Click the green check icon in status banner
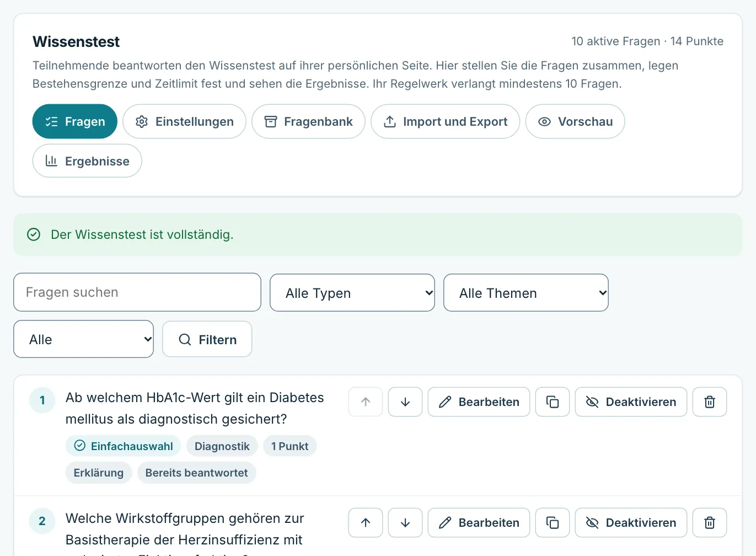Viewport: 756px width, 556px height. click(x=34, y=234)
